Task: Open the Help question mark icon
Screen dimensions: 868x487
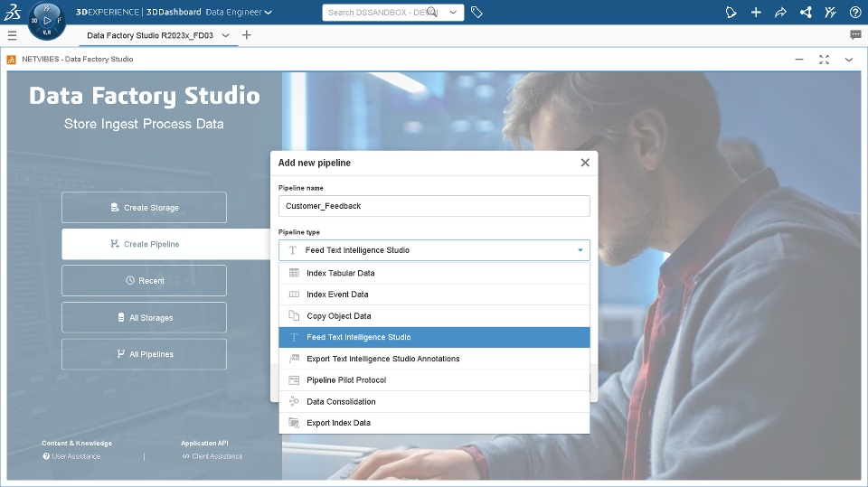Action: point(855,12)
